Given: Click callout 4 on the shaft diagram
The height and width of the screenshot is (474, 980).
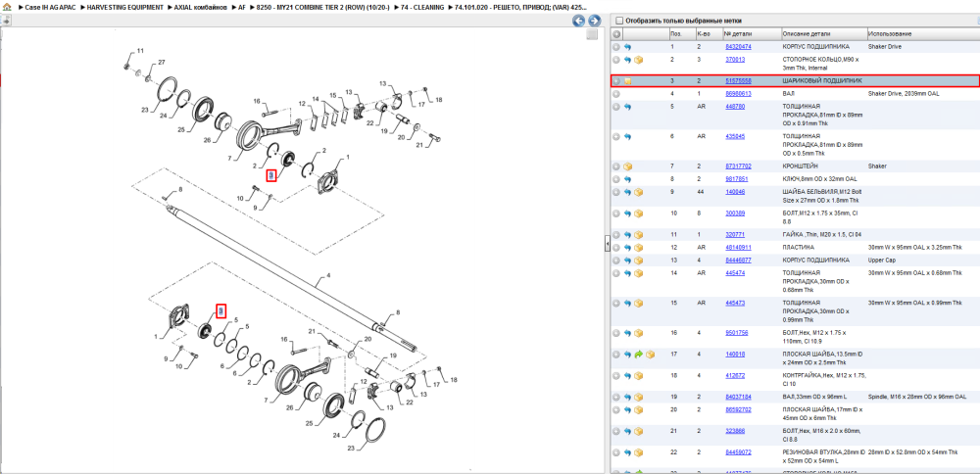Looking at the screenshot, I should (328, 275).
